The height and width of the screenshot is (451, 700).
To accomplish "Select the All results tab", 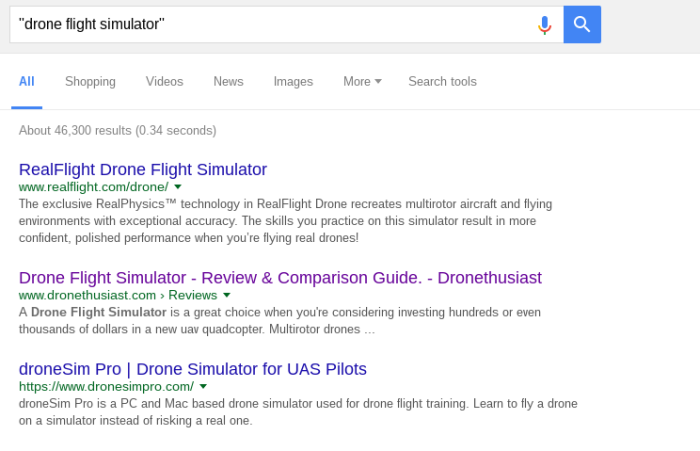I will point(26,82).
